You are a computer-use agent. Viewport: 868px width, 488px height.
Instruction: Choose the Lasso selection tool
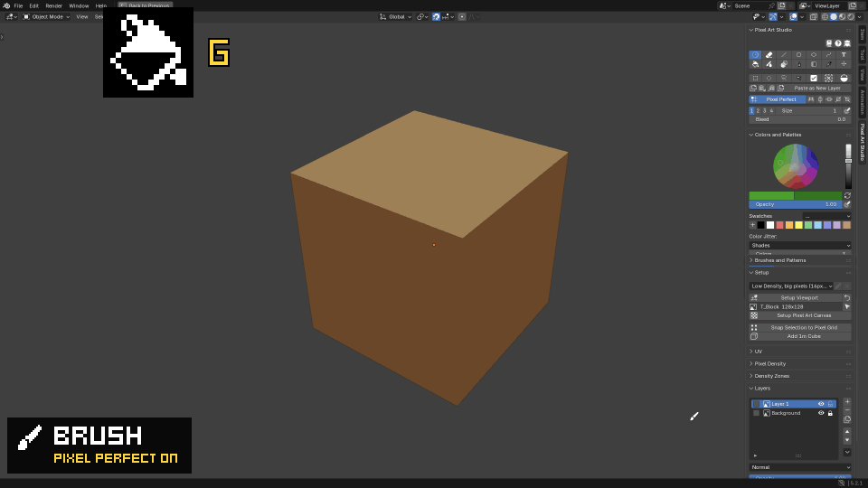coord(784,78)
